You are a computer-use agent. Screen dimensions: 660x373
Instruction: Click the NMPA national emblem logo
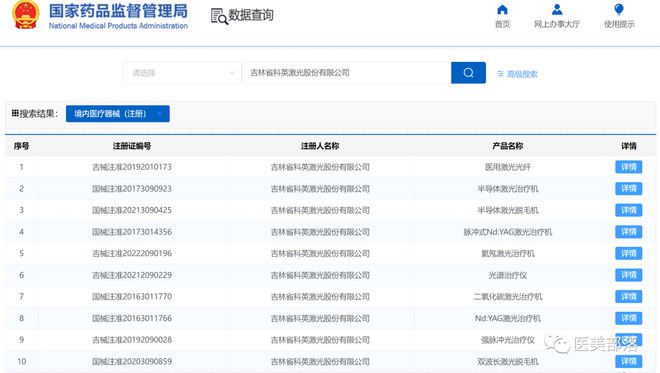click(x=26, y=15)
